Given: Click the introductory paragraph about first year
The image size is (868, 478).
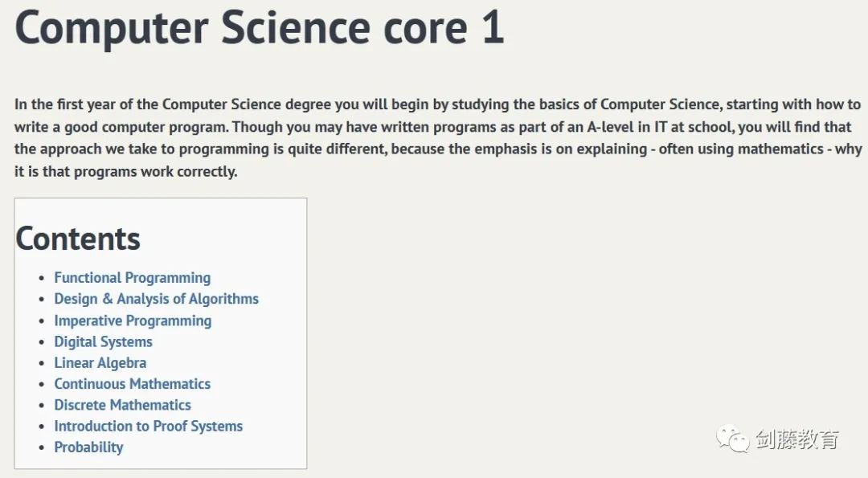Looking at the screenshot, I should pos(437,137).
